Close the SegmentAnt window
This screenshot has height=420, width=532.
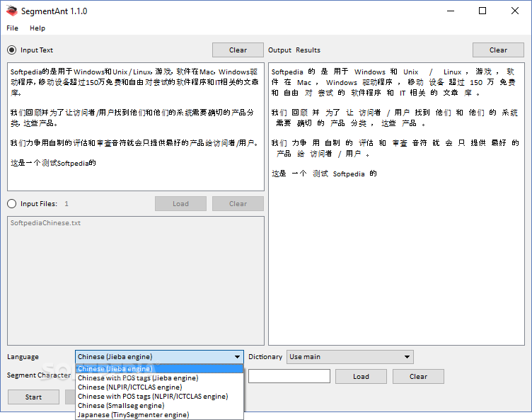(515, 11)
